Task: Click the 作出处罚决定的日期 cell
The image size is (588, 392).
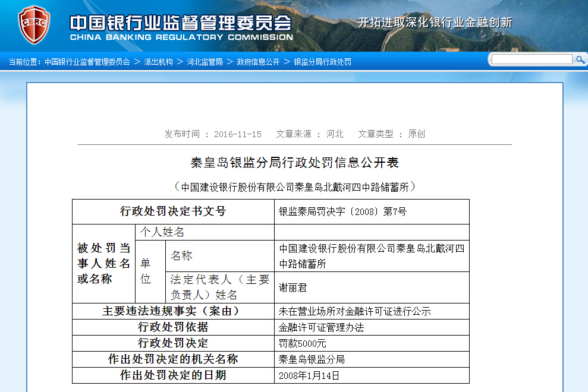Action: click(173, 375)
